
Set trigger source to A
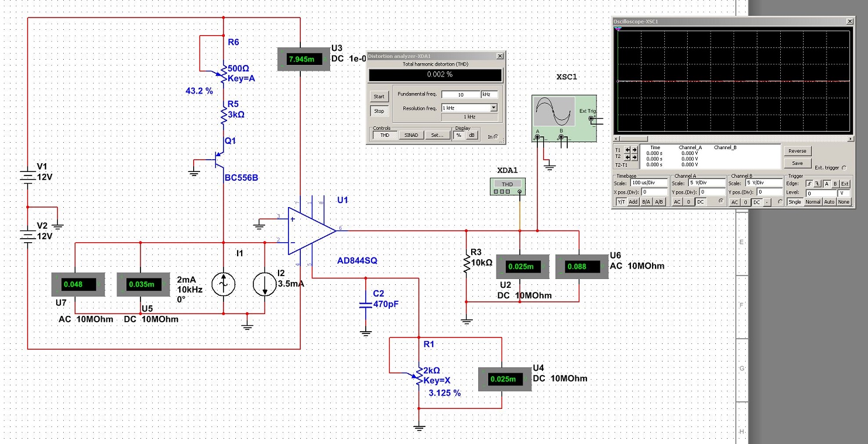[x=827, y=184]
